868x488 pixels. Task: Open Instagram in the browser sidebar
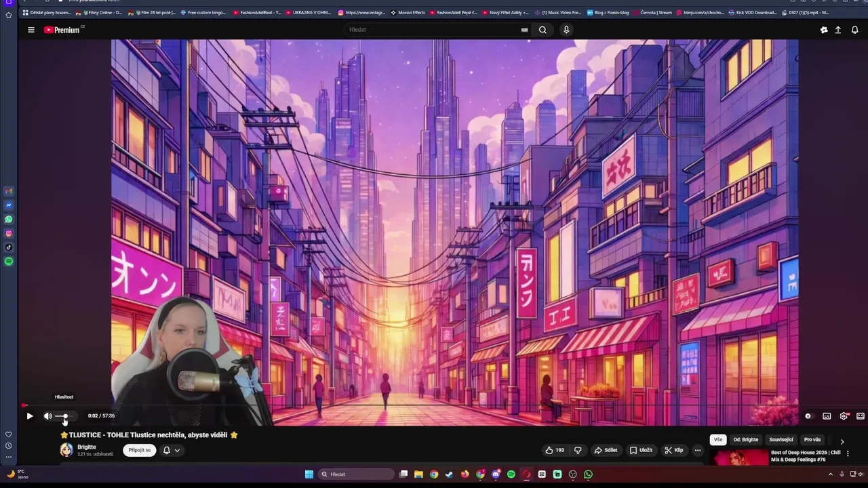coord(9,234)
